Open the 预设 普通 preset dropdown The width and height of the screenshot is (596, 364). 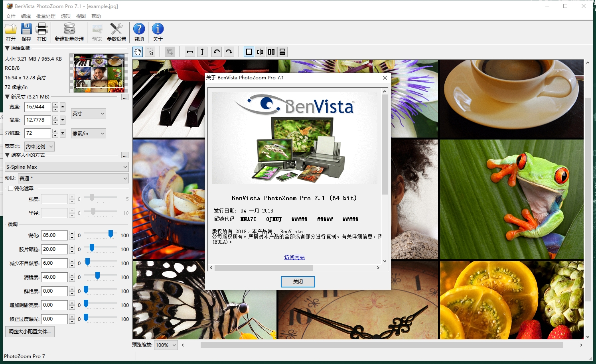73,178
